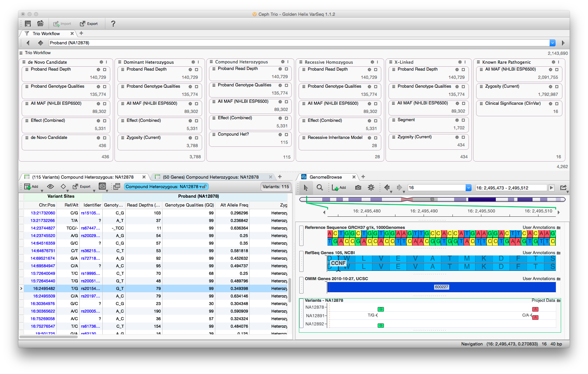Toggle checkbox on Recessive Homozygous Effect (Combined) filter
The image size is (588, 374).
coord(376,121)
